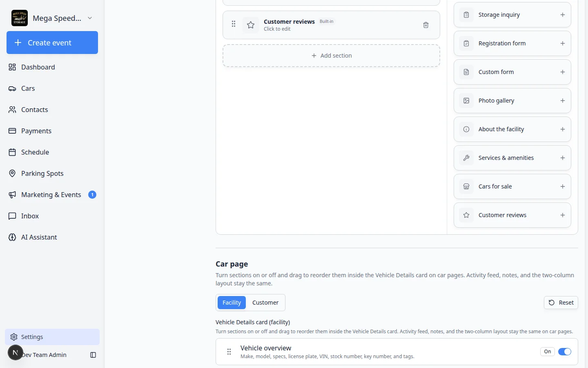The height and width of the screenshot is (368, 588).
Task: Delete the Customer reviews section
Action: (x=426, y=25)
